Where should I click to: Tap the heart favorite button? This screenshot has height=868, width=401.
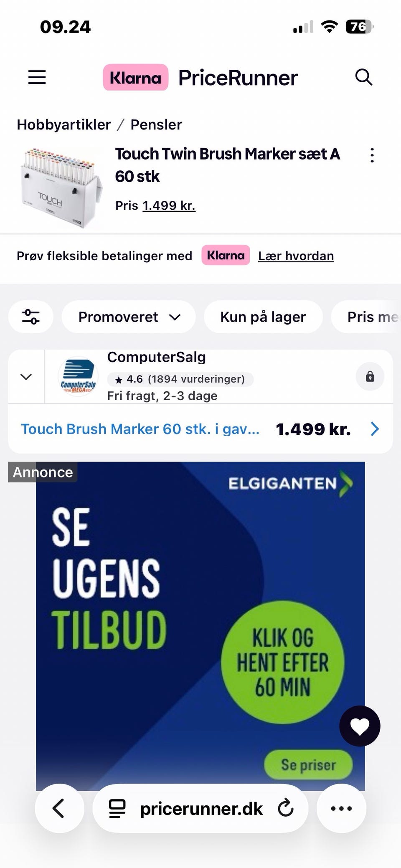click(360, 726)
